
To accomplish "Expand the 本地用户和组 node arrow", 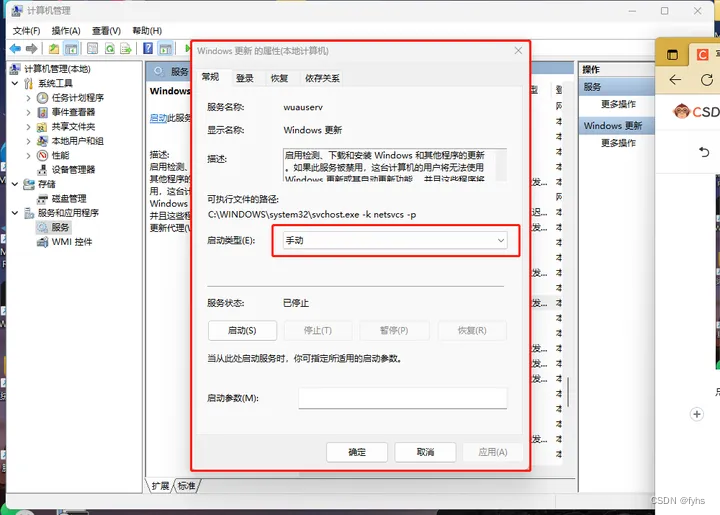I will (28, 141).
